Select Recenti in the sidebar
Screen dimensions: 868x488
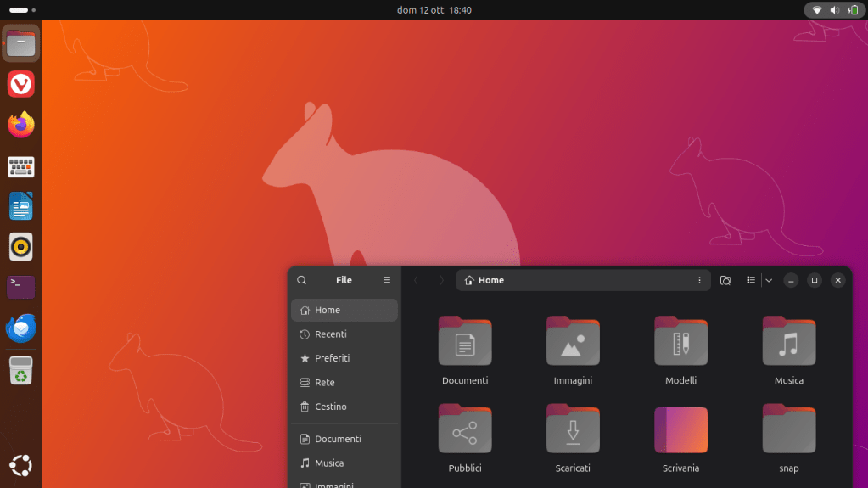(x=330, y=334)
